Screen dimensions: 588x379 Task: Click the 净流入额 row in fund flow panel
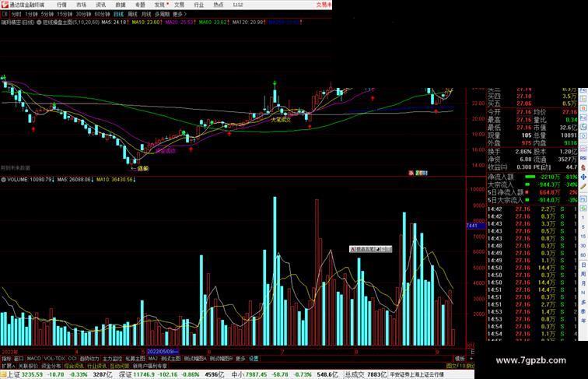(532, 177)
